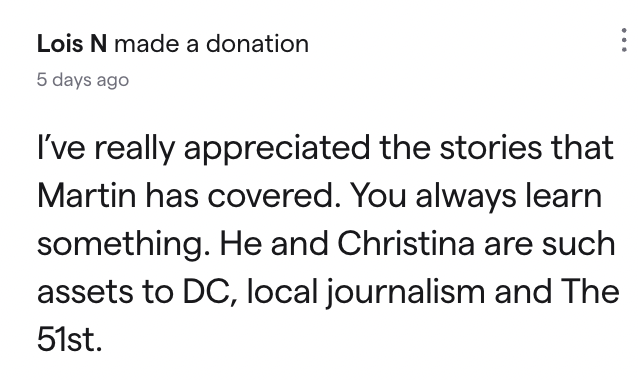Select the "5 days ago" timestamp
The height and width of the screenshot is (380, 638).
[x=83, y=80]
